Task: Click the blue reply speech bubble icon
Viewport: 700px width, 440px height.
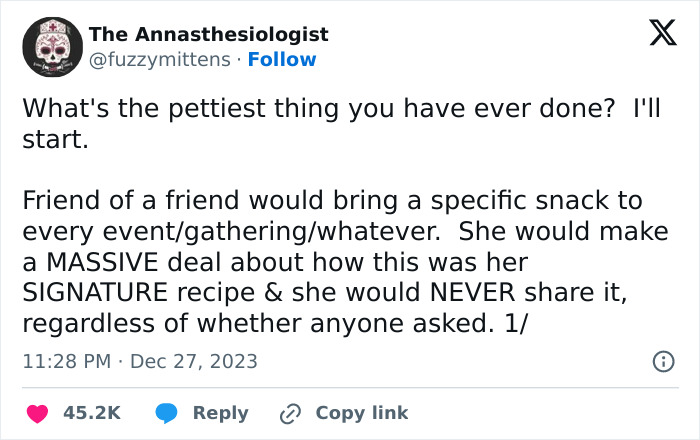Action: [x=167, y=413]
